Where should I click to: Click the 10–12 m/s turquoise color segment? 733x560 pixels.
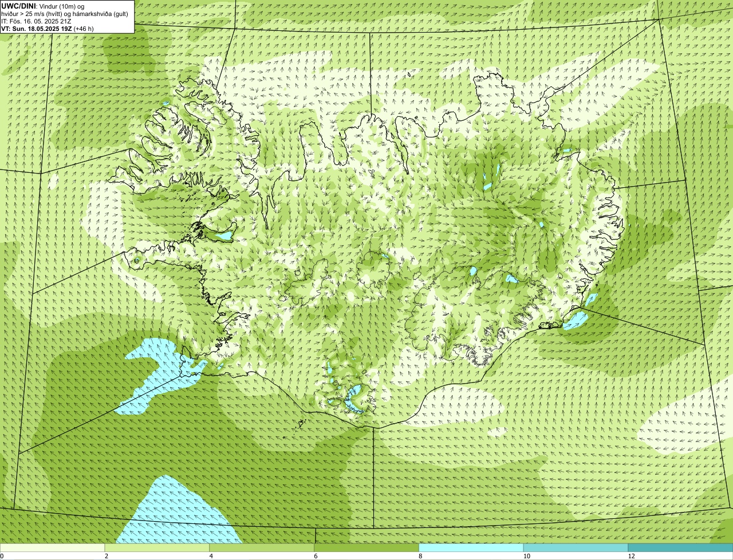pos(576,548)
